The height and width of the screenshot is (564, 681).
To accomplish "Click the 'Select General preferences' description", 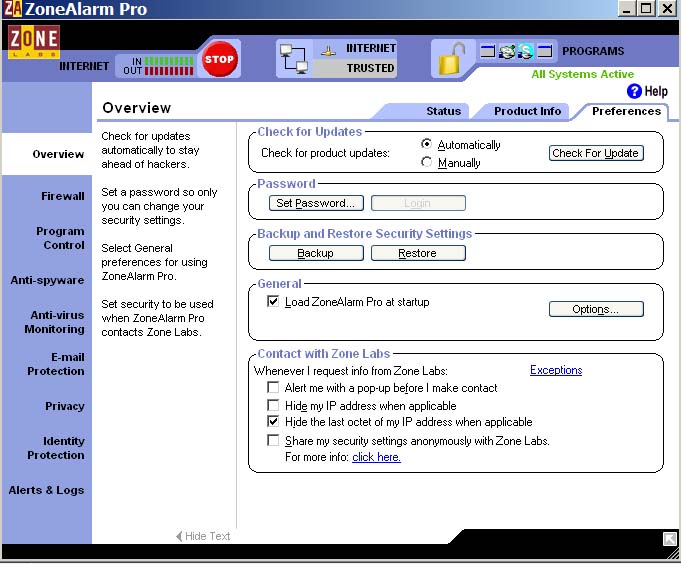I will tap(154, 262).
